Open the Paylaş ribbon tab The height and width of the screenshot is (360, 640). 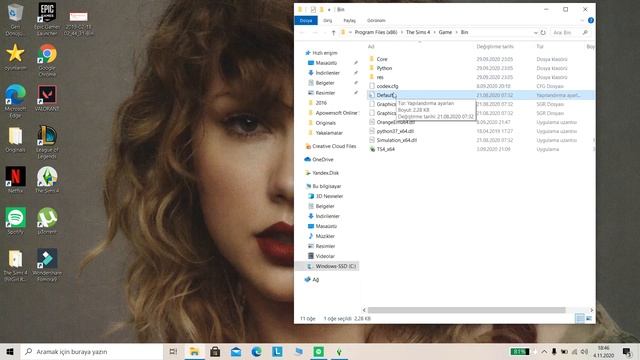pos(349,20)
